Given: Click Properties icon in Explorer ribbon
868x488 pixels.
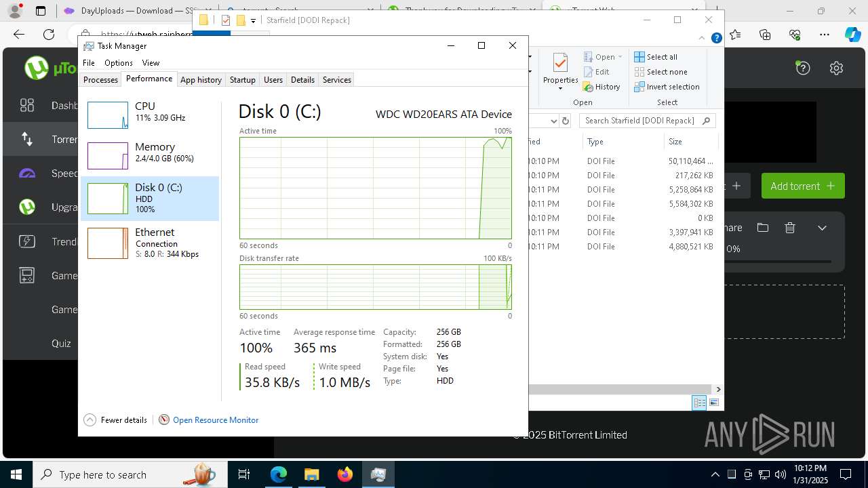Looking at the screenshot, I should [560, 64].
